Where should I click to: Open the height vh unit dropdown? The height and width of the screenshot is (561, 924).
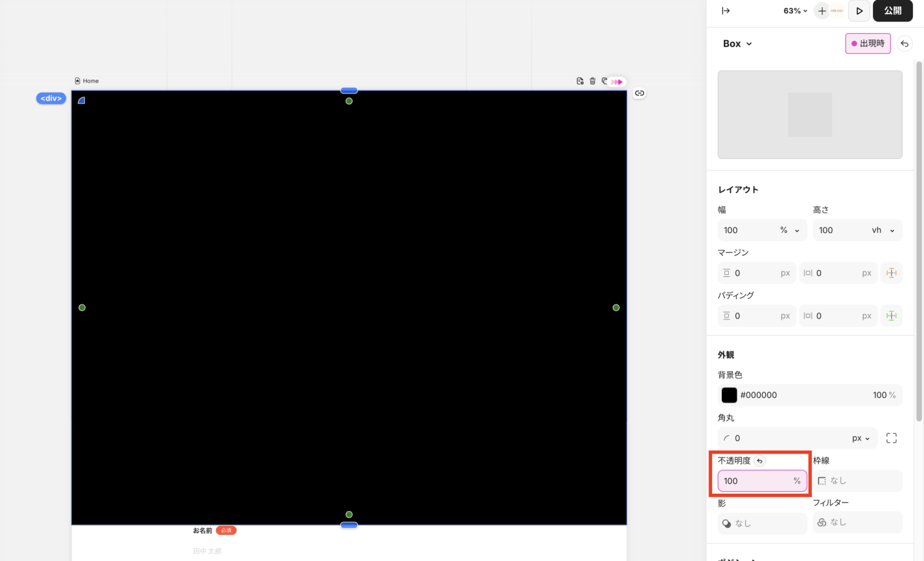(883, 231)
